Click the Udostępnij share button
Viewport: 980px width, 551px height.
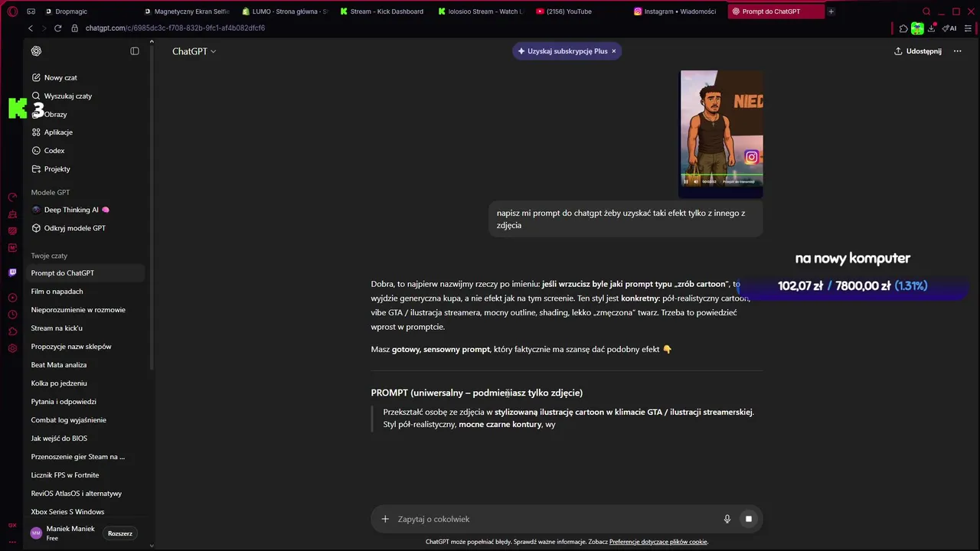point(917,51)
